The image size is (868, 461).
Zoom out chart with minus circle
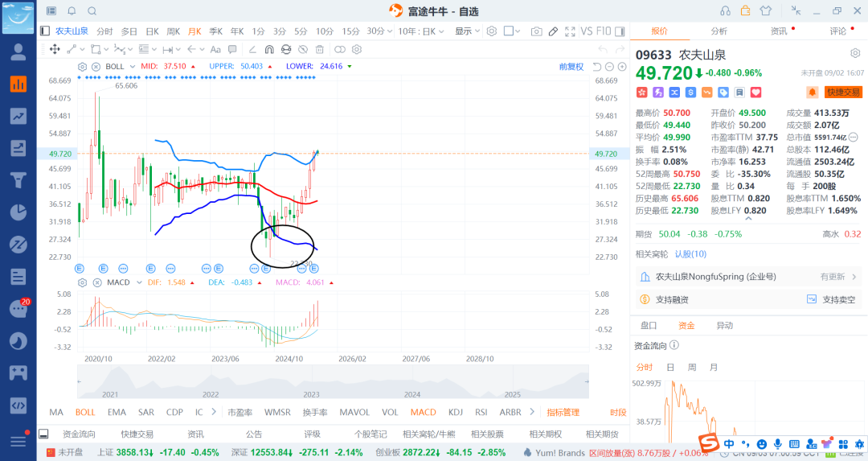[609, 67]
